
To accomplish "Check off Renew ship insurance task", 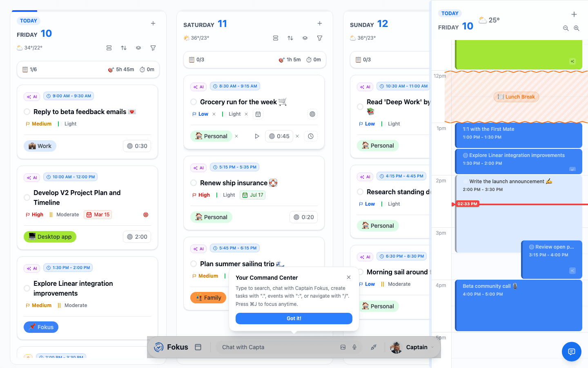I will coord(194,183).
